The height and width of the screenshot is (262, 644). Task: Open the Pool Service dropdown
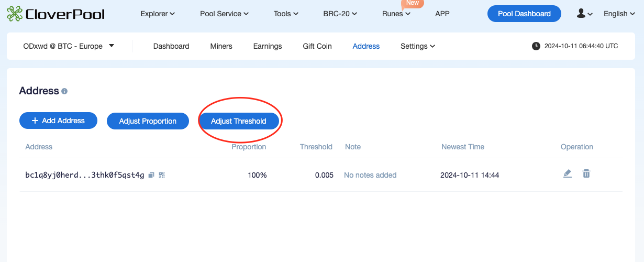(225, 14)
